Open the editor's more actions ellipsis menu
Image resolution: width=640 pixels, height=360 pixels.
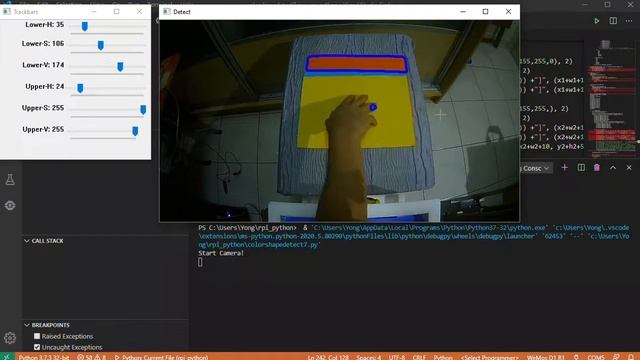pos(629,21)
